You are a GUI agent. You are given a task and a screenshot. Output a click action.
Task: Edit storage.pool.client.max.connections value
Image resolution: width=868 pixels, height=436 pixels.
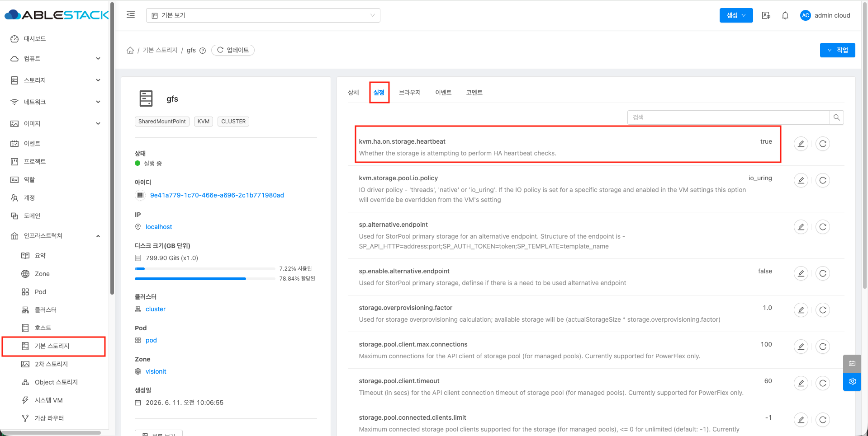801,347
